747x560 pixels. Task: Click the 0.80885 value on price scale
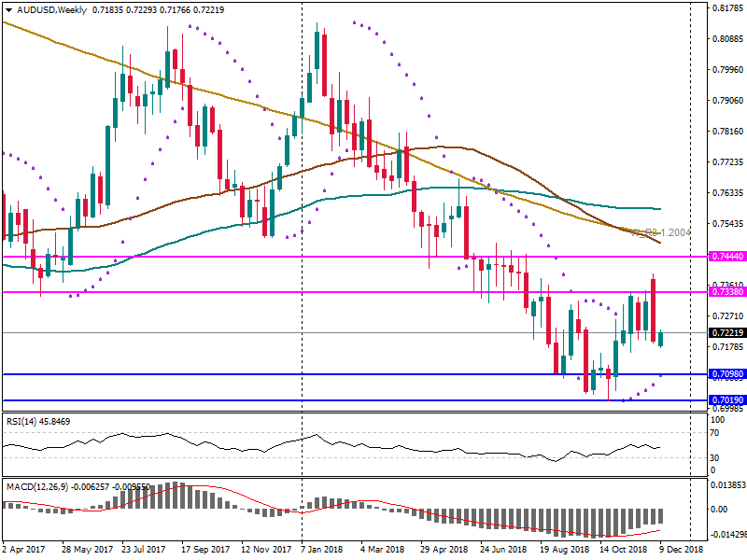(726, 39)
